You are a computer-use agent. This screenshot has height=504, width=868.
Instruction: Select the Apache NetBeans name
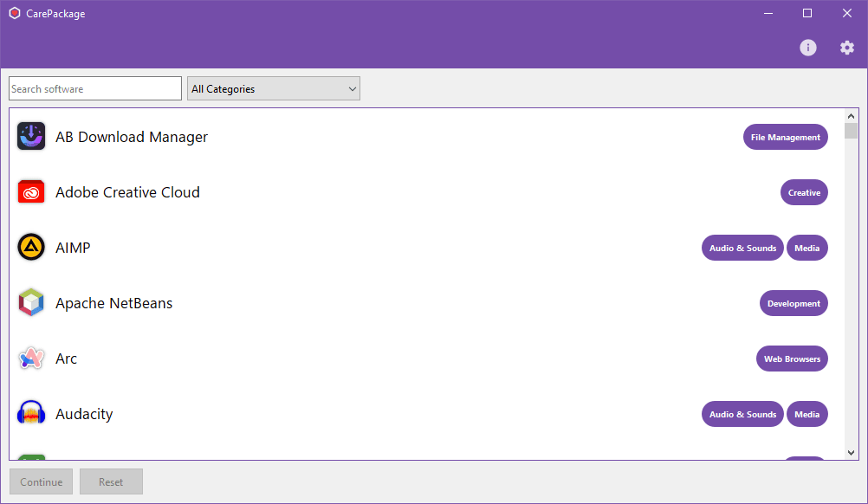[114, 303]
